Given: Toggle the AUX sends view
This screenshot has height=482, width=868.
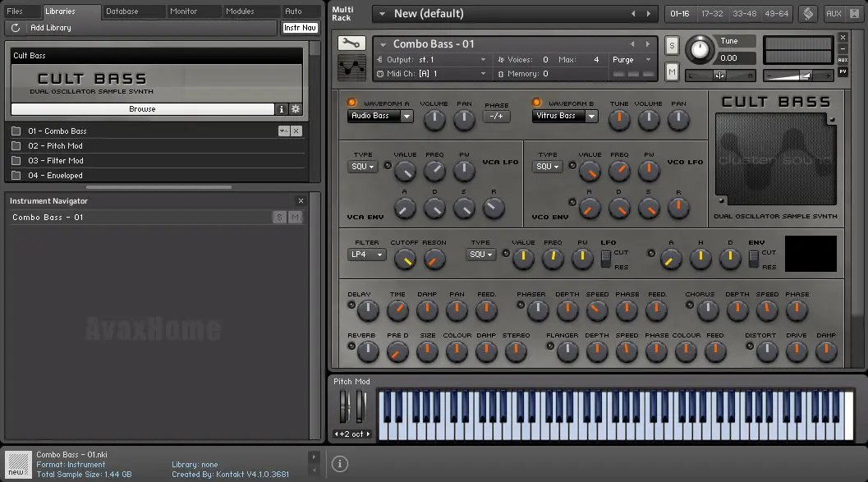Looking at the screenshot, I should (x=834, y=13).
